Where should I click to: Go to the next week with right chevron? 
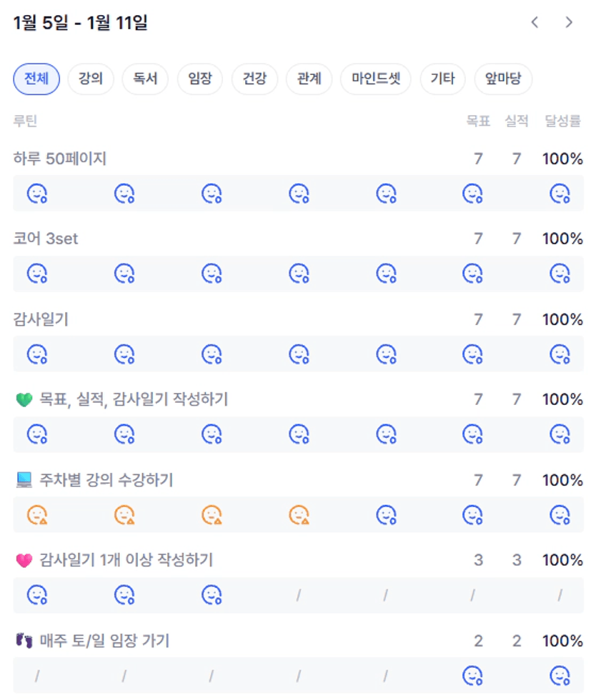(569, 23)
